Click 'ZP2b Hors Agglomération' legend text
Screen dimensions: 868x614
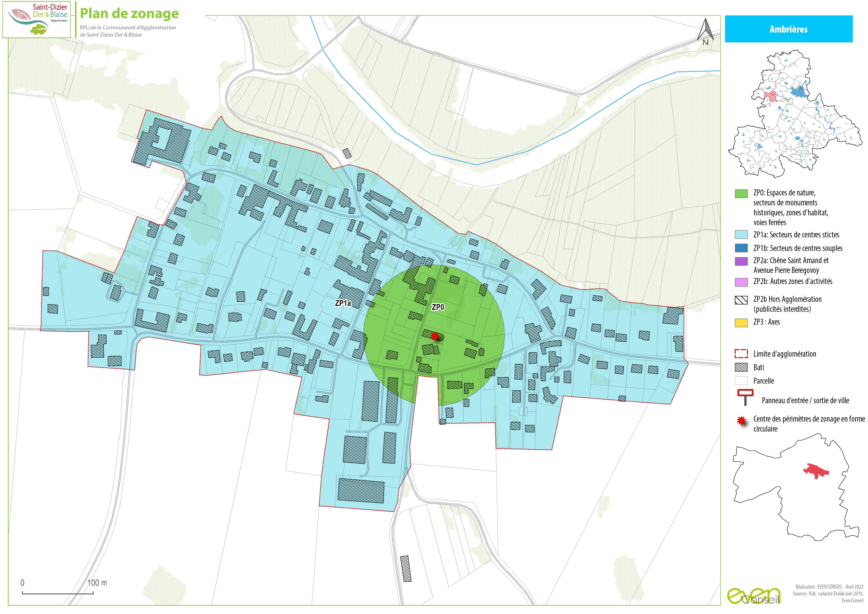pyautogui.click(x=787, y=304)
